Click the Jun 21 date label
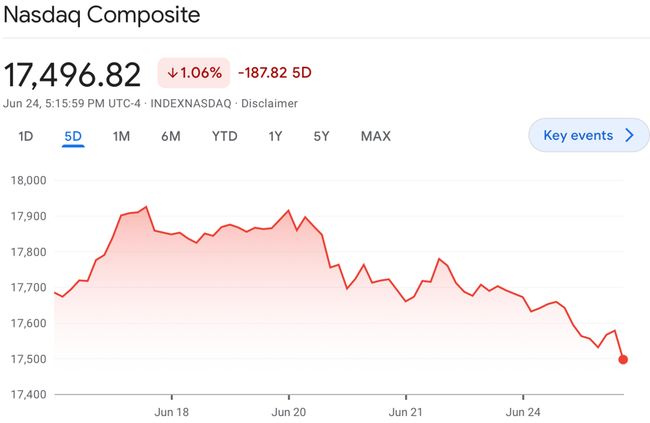The width and height of the screenshot is (650, 423). (x=406, y=411)
